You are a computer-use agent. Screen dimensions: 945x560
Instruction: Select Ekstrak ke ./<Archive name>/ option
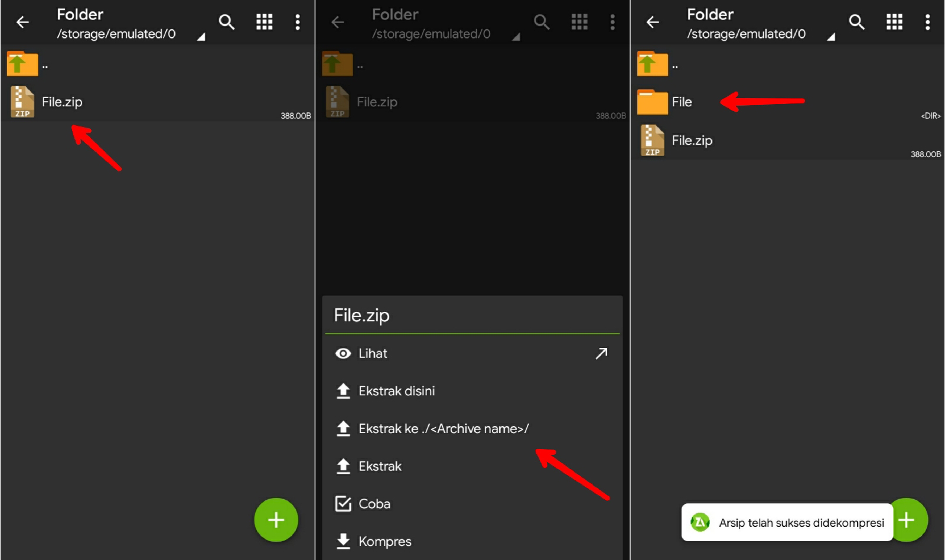(444, 428)
